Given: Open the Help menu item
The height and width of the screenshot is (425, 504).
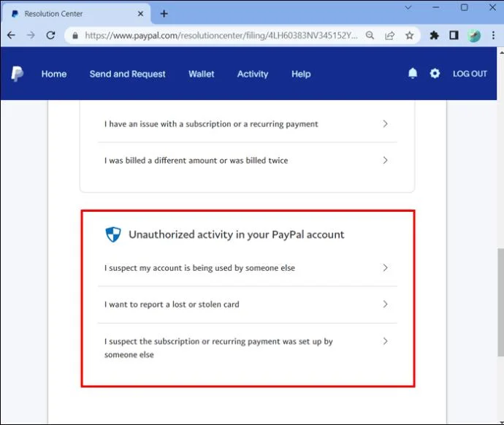Looking at the screenshot, I should tap(301, 74).
